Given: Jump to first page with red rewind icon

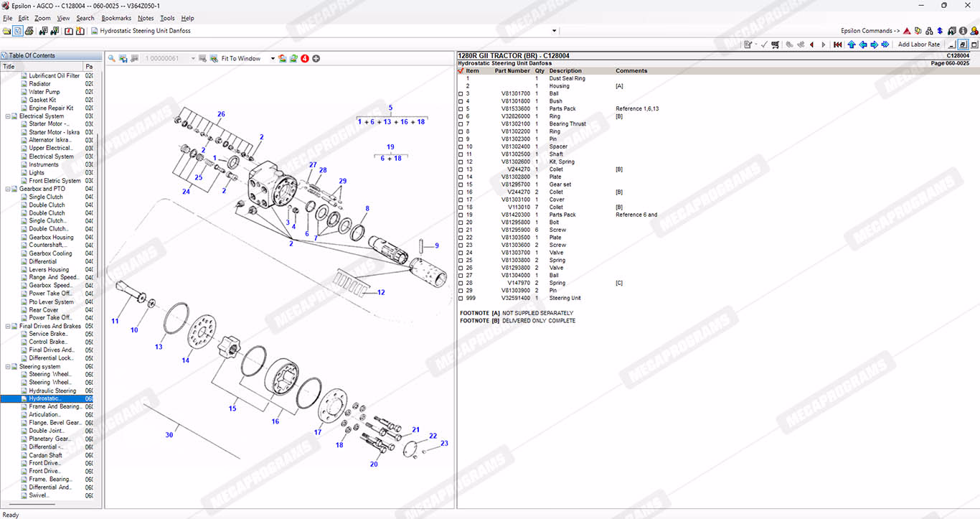Looking at the screenshot, I should [837, 45].
